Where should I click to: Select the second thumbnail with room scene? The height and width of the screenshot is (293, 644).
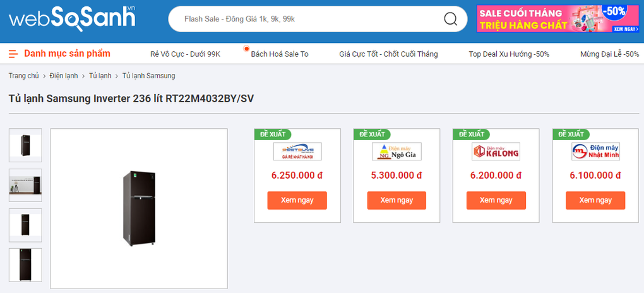tap(25, 185)
